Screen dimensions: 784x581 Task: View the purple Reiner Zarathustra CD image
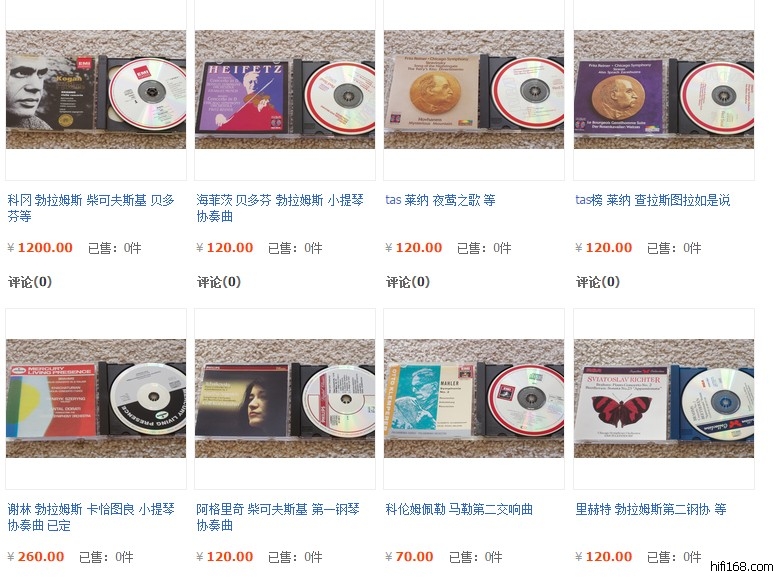coord(664,90)
